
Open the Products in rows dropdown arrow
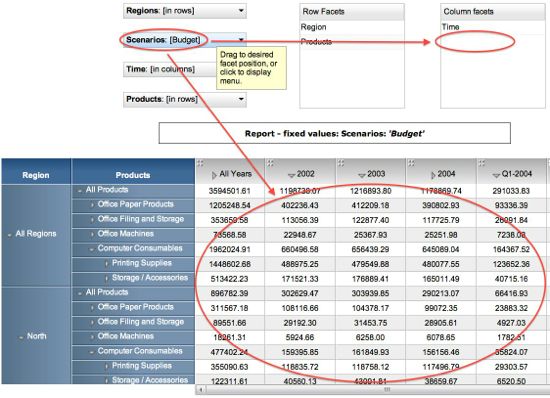point(241,99)
